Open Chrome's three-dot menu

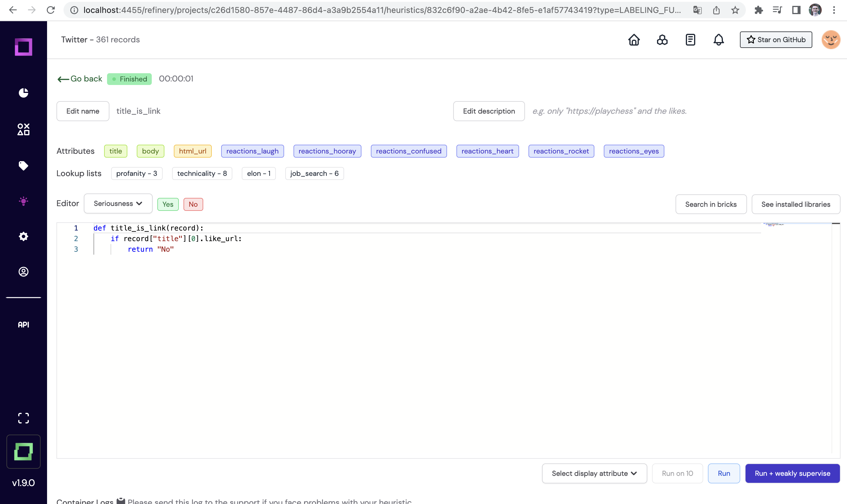tap(834, 10)
